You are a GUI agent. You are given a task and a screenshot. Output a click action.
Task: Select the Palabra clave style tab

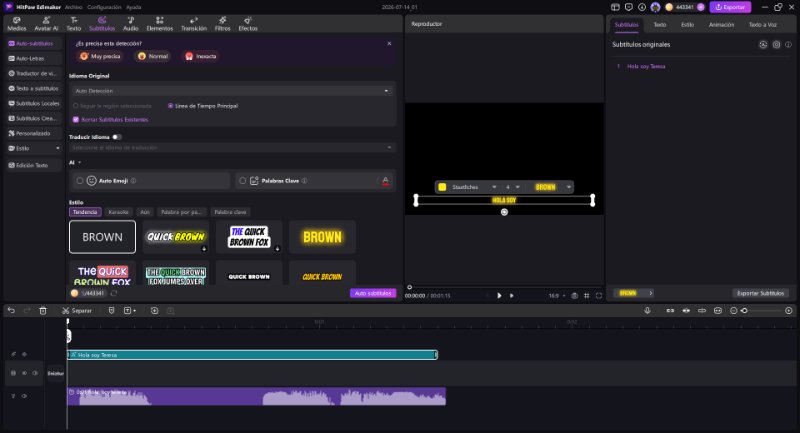point(230,212)
